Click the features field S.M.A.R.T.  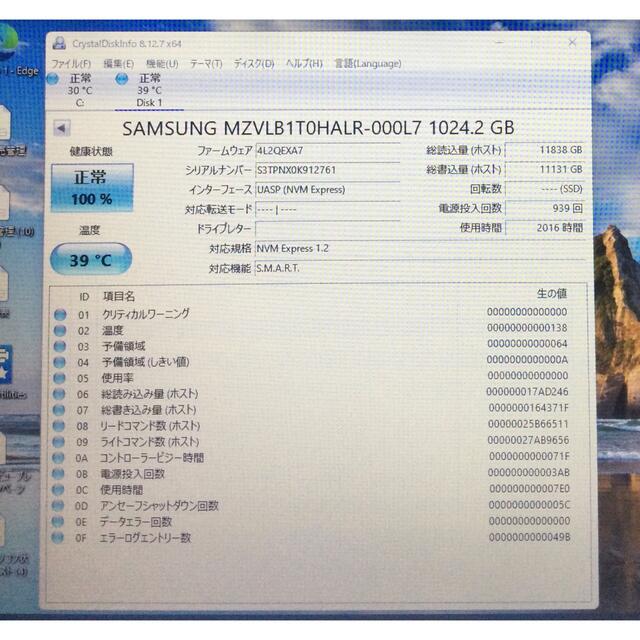(x=420, y=269)
